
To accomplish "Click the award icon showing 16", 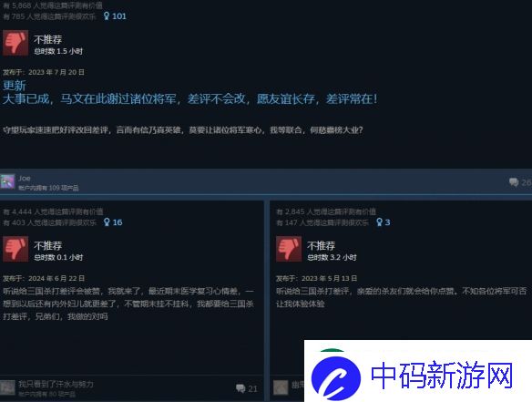I will 107,222.
